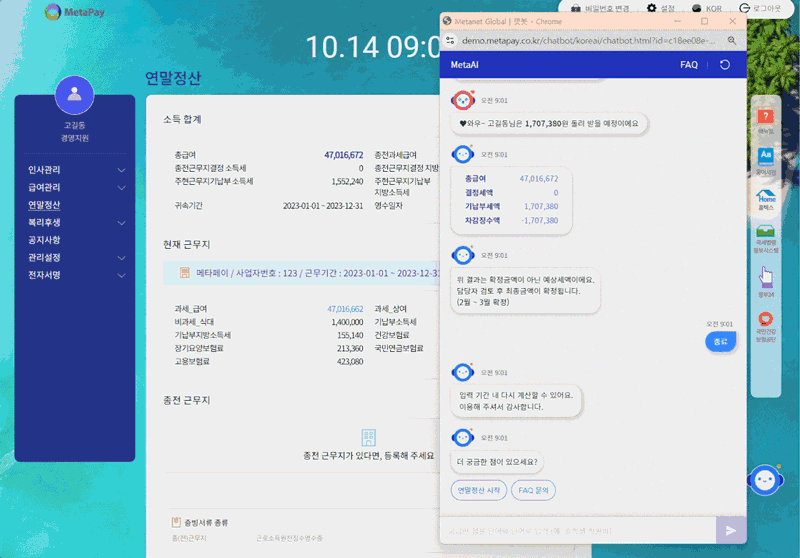This screenshot has width=800, height=558.
Task: Click the chatbot message input field
Action: (578, 530)
